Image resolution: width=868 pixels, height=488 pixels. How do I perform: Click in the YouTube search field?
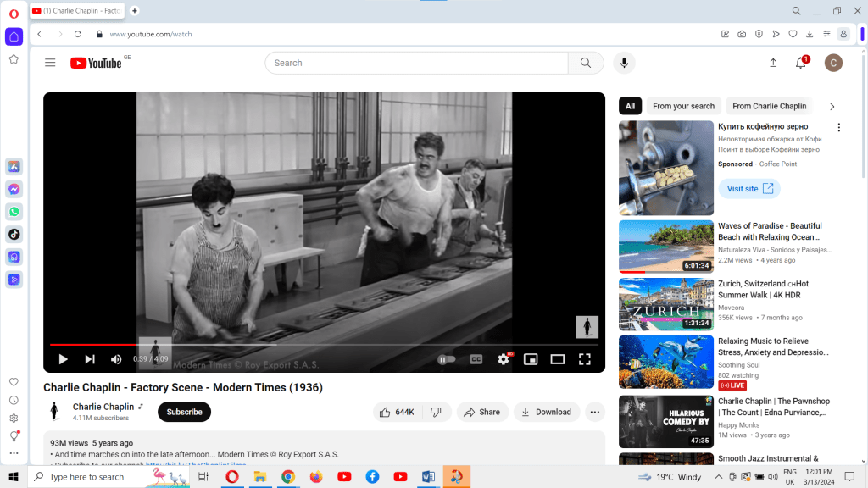tap(416, 63)
